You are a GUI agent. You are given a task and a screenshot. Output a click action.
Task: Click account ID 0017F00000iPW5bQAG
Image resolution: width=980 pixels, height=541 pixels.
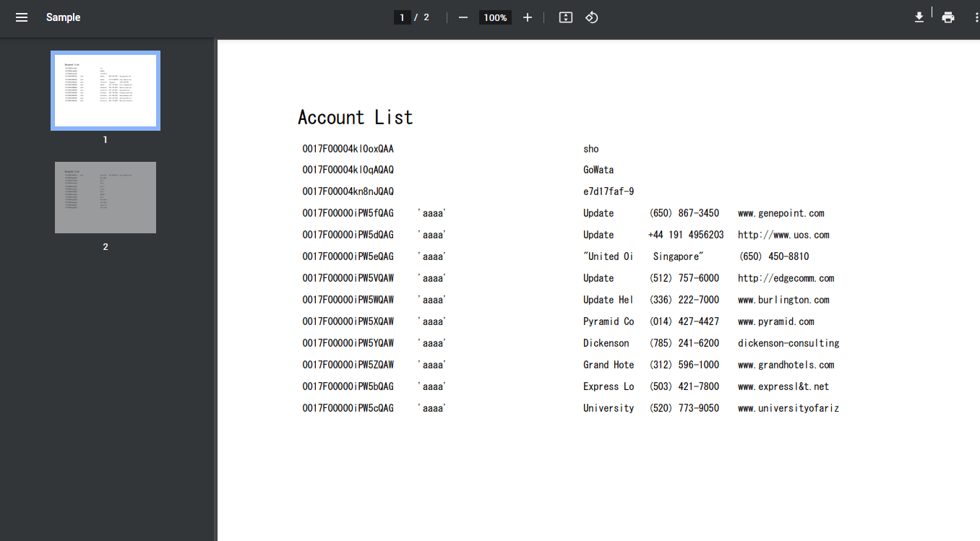pyautogui.click(x=348, y=386)
